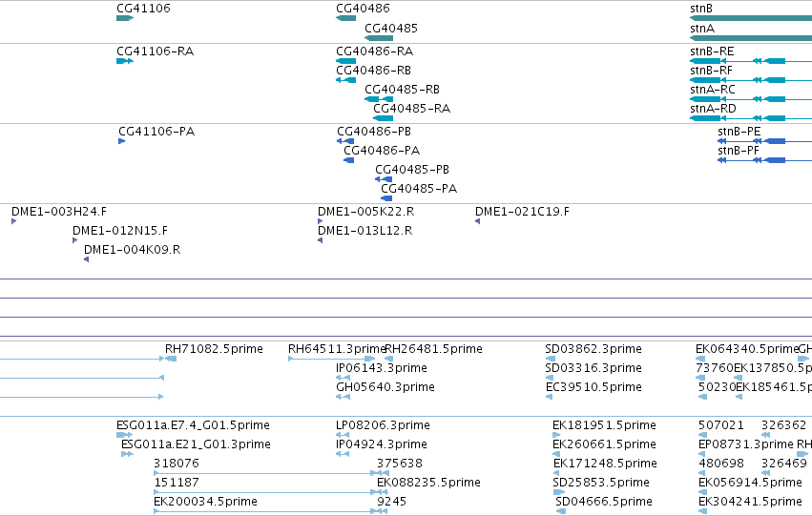Viewport: 812px width, 516px height.
Task: Click alignment 9245
Action: [391, 502]
